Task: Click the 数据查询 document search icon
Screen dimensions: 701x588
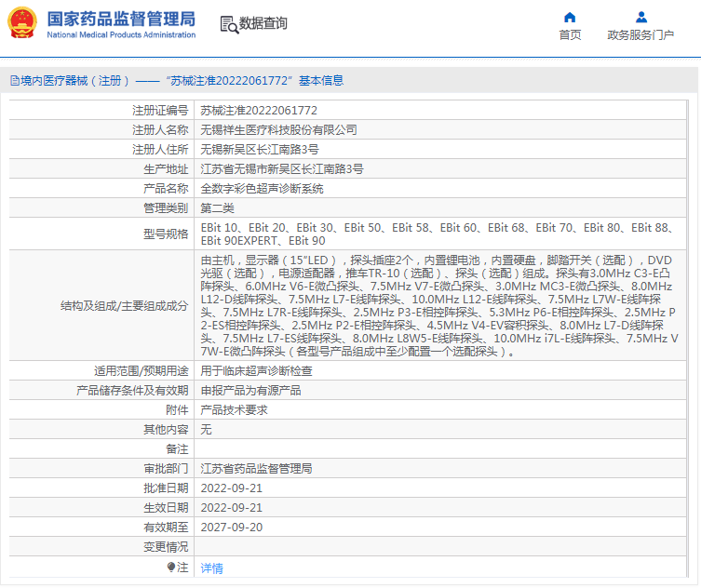Action: coord(228,23)
